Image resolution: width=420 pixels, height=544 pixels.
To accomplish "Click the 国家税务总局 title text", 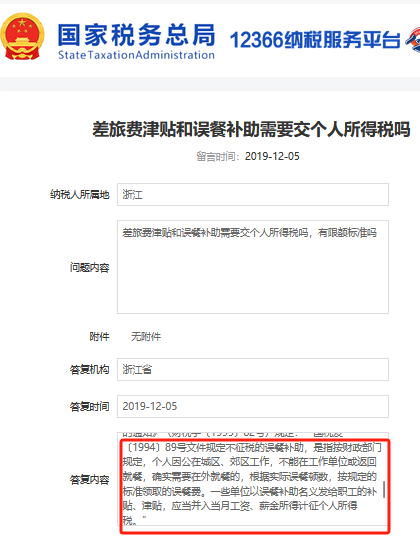I will pyautogui.click(x=136, y=35).
